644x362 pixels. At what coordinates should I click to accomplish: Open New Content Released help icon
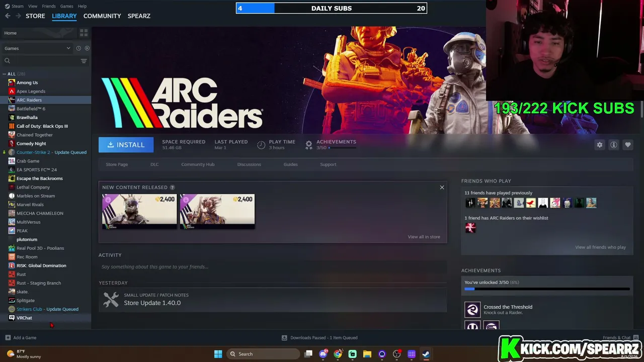pyautogui.click(x=173, y=188)
